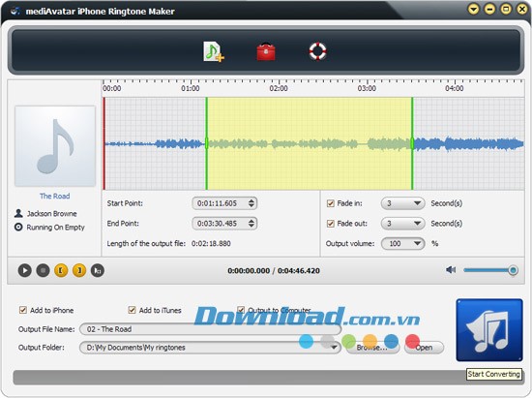Click the conversion progress bar

[x=268, y=378]
